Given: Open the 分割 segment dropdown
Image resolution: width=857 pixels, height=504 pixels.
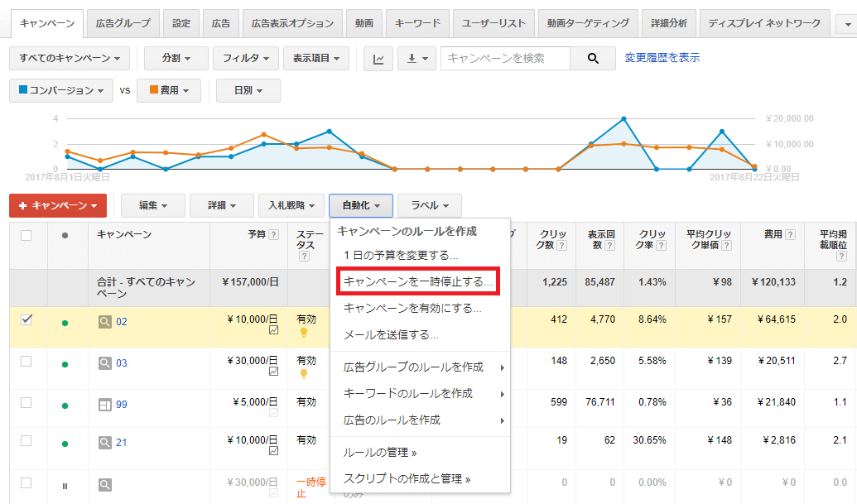Looking at the screenshot, I should [x=176, y=59].
